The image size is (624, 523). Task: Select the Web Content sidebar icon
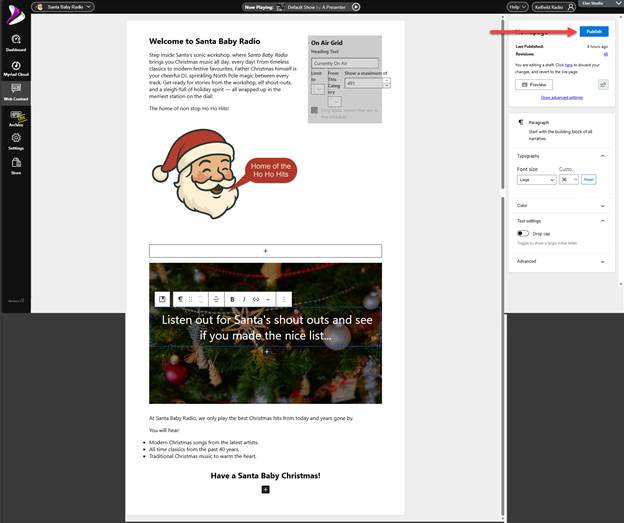pyautogui.click(x=16, y=92)
